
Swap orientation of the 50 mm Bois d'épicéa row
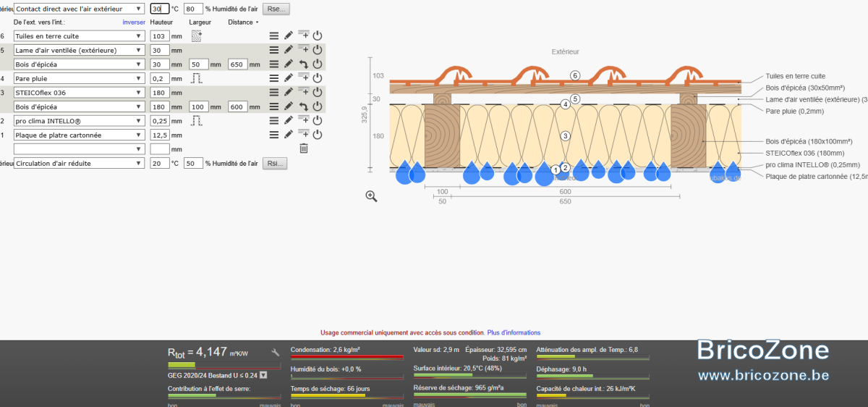[303, 64]
